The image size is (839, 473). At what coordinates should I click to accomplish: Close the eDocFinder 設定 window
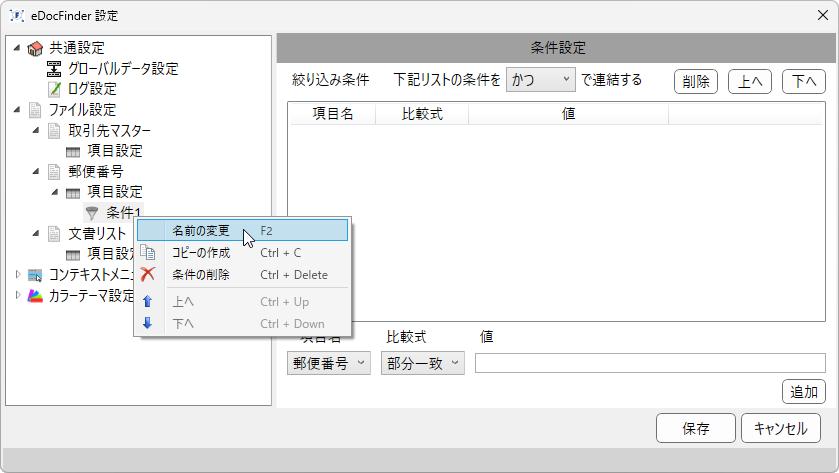tap(823, 15)
